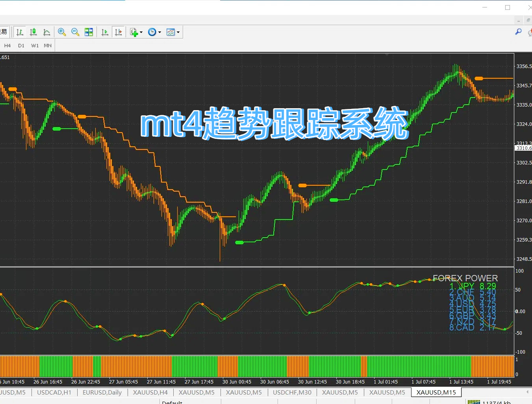This screenshot has height=404, width=532.
Task: Select the D1 timeframe
Action: (x=21, y=46)
